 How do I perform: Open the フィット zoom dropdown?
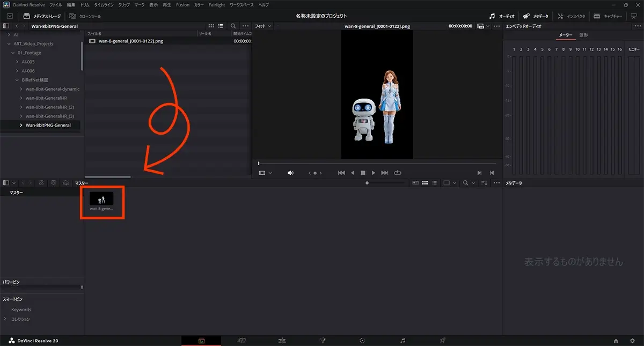[x=263, y=26]
